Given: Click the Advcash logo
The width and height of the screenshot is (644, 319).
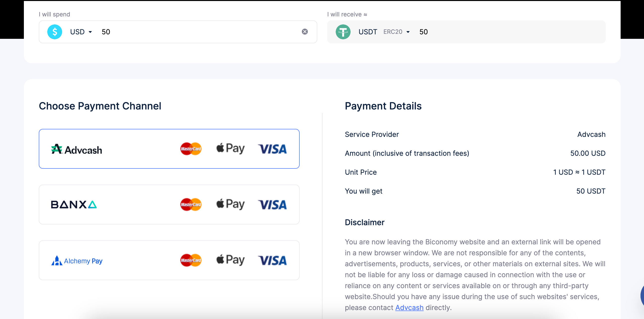Looking at the screenshot, I should click(77, 149).
